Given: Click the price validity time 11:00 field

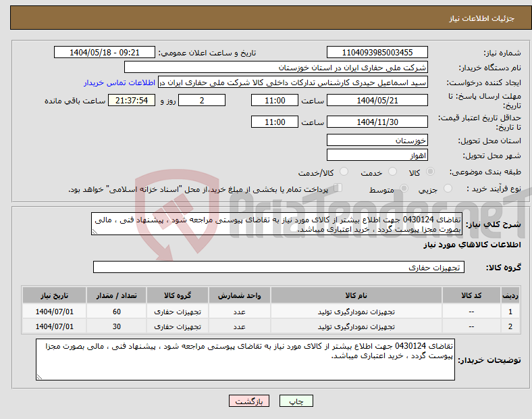Looking at the screenshot, I should point(275,122).
